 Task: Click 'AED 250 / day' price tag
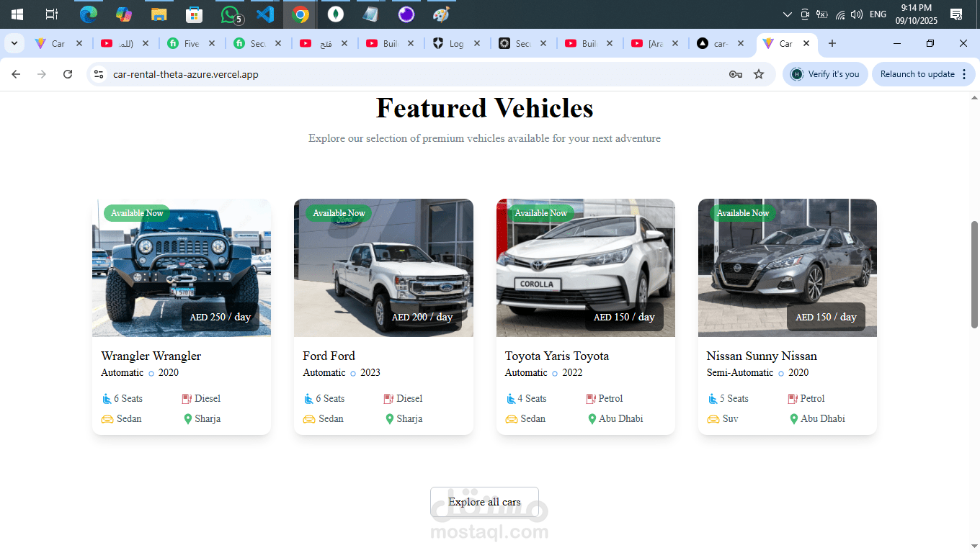click(220, 317)
